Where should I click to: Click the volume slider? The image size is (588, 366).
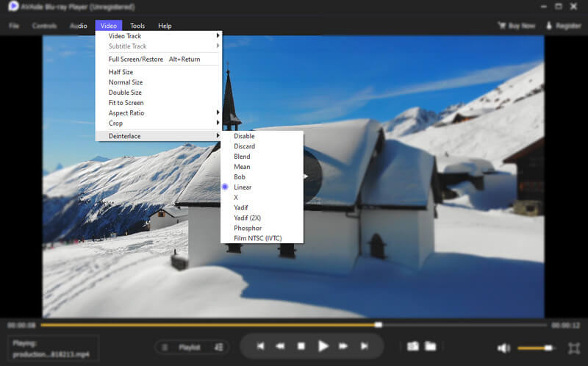tap(537, 348)
